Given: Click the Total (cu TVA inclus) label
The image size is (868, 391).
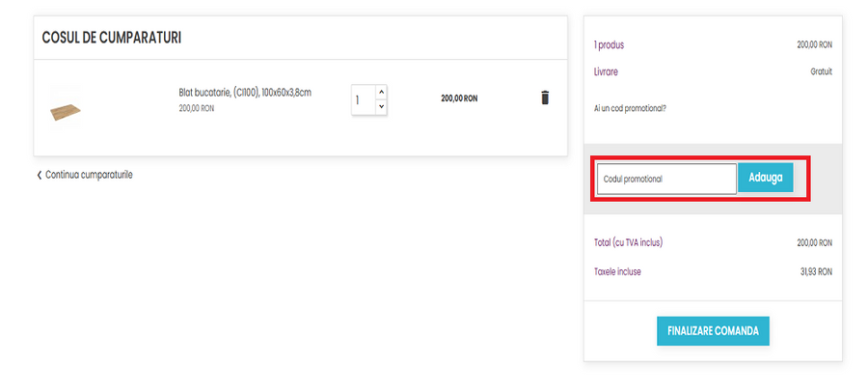Looking at the screenshot, I should (628, 242).
